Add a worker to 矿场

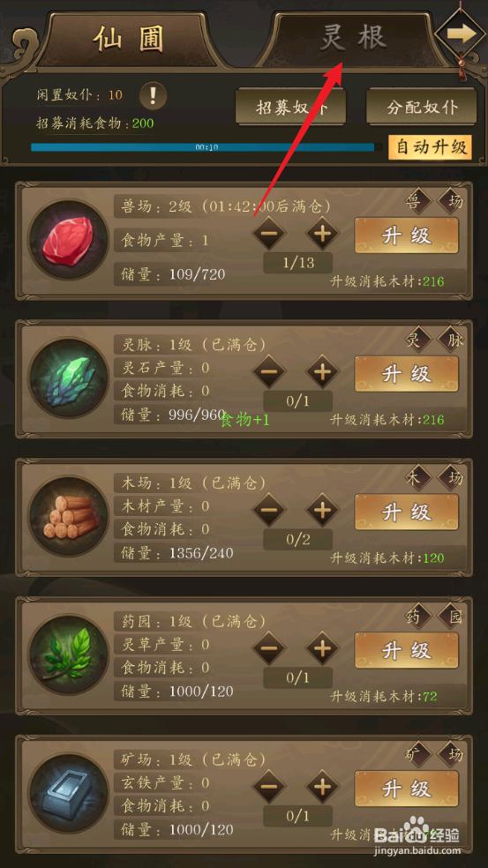pos(322,787)
